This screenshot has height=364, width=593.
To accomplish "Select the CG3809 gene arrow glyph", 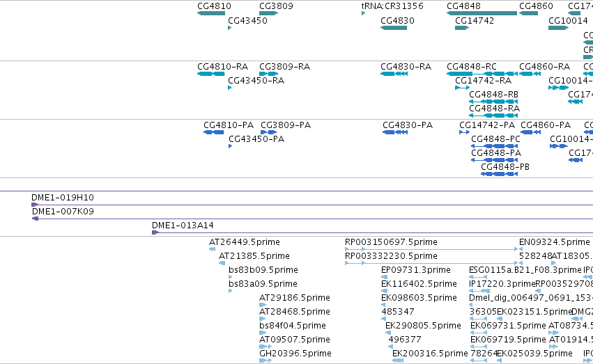I will (268, 13).
